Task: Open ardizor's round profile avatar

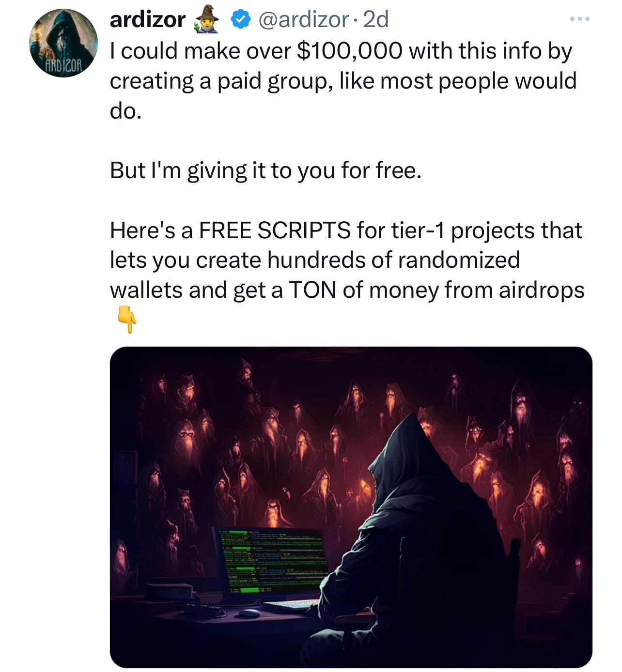Action: point(63,43)
